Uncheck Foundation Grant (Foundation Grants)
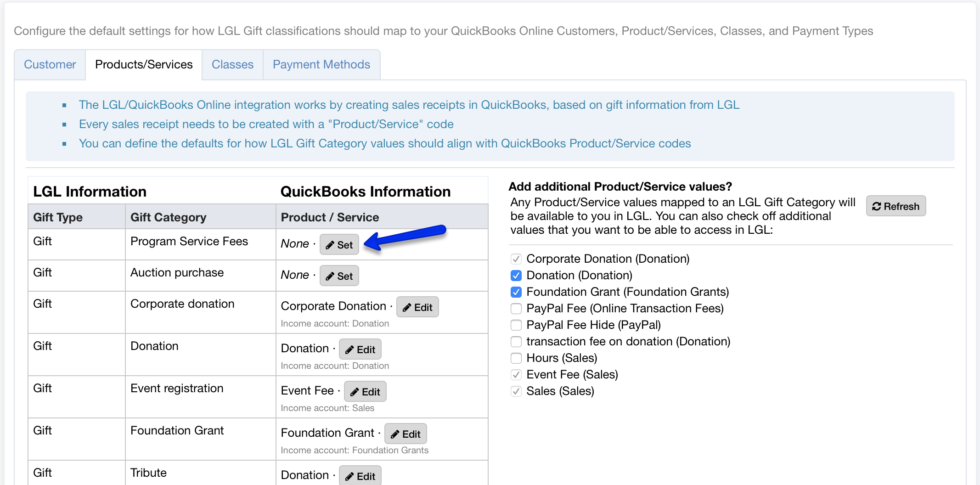This screenshot has height=485, width=980. [x=516, y=292]
